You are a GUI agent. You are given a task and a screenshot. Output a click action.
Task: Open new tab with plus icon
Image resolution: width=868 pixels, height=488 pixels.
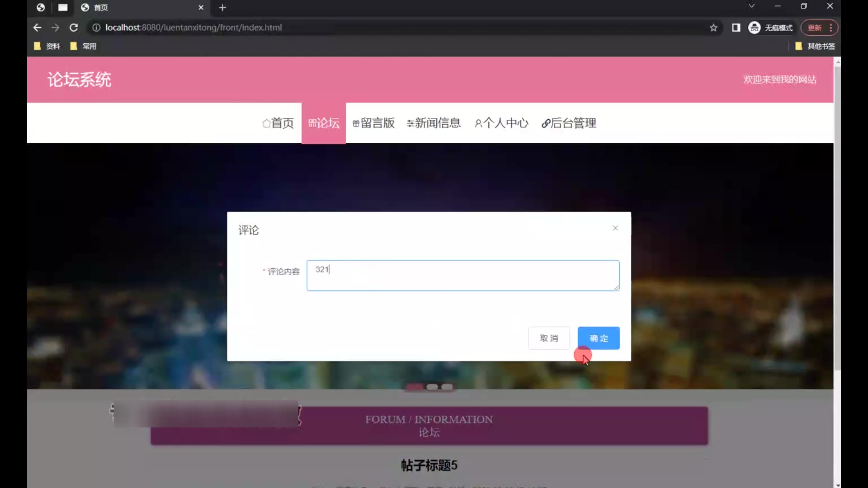(222, 8)
